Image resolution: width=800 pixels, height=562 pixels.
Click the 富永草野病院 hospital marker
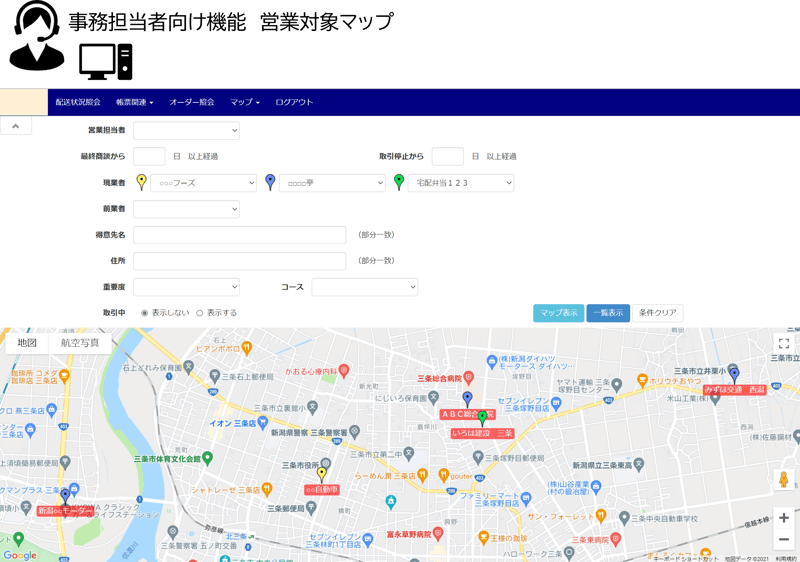click(438, 534)
